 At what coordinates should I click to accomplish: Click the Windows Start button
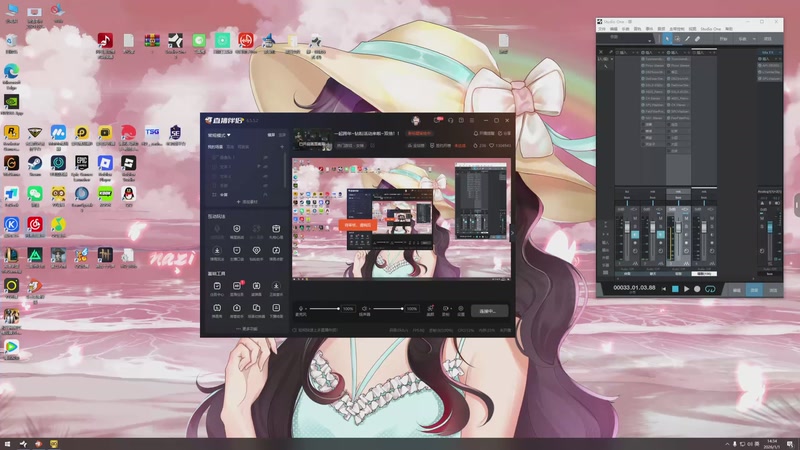tap(7, 444)
